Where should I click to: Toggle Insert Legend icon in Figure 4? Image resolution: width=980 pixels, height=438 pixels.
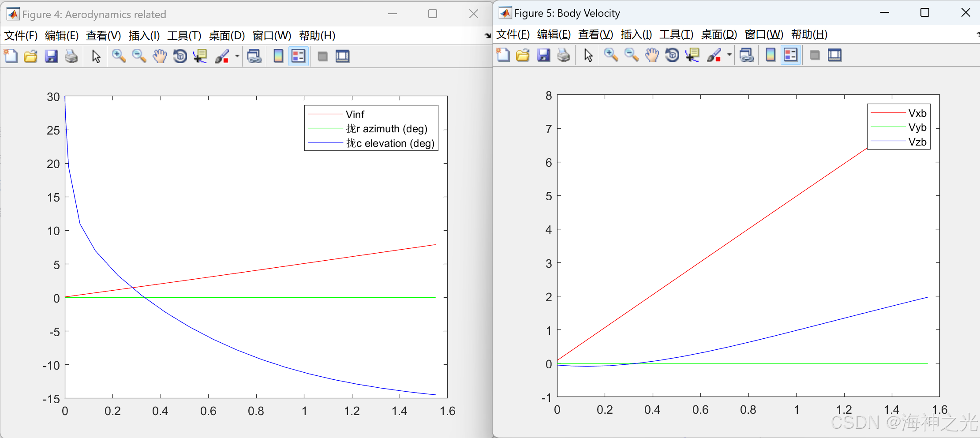tap(299, 56)
